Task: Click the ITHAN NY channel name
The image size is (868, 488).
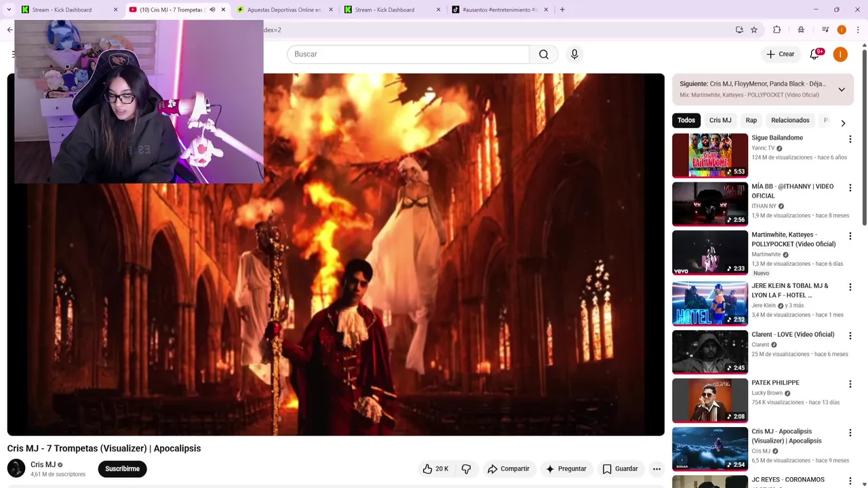Action: [x=764, y=206]
